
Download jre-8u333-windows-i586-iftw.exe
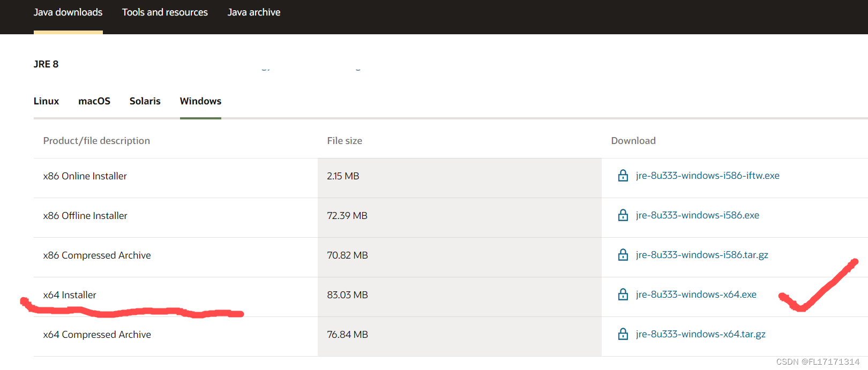708,176
